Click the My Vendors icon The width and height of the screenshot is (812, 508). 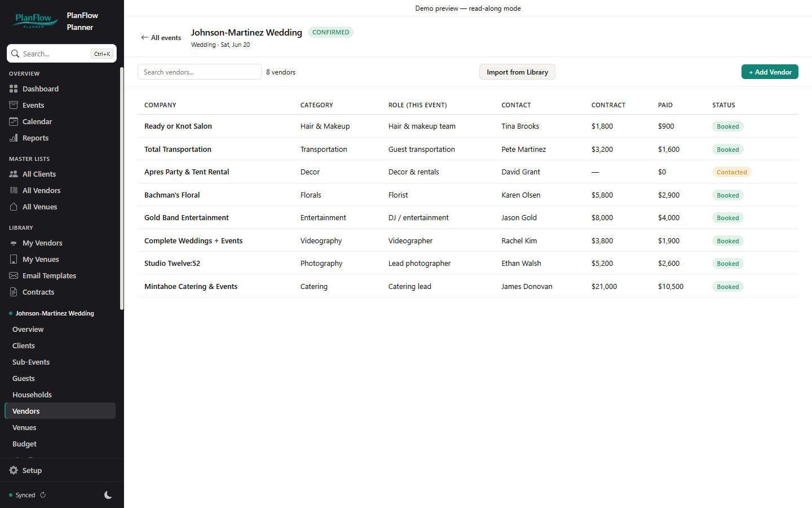[x=14, y=243]
